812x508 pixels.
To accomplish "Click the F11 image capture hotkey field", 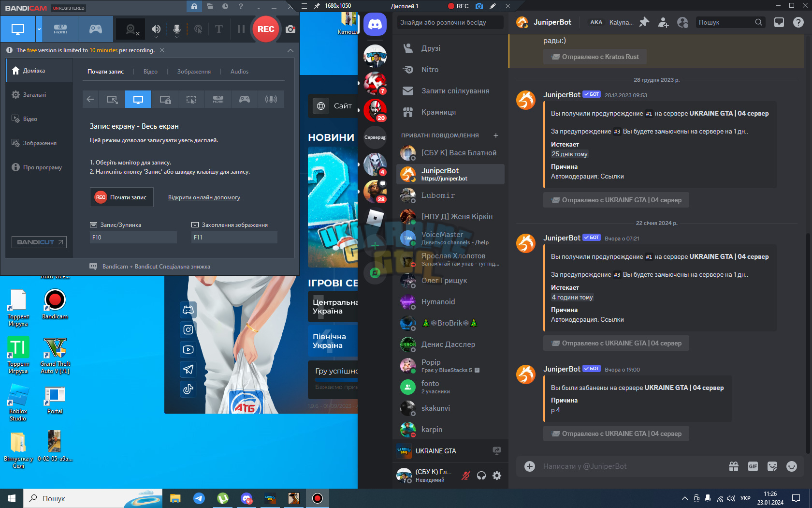I will [234, 238].
